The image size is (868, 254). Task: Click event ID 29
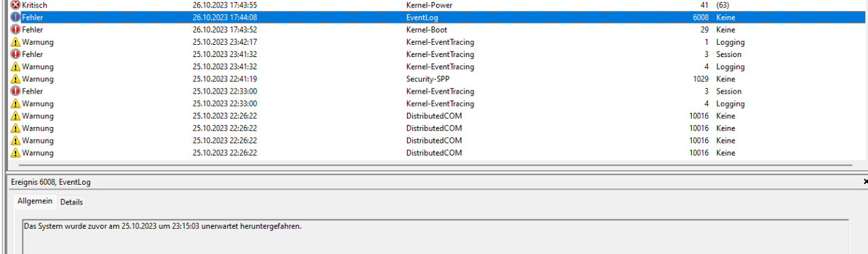pos(705,30)
